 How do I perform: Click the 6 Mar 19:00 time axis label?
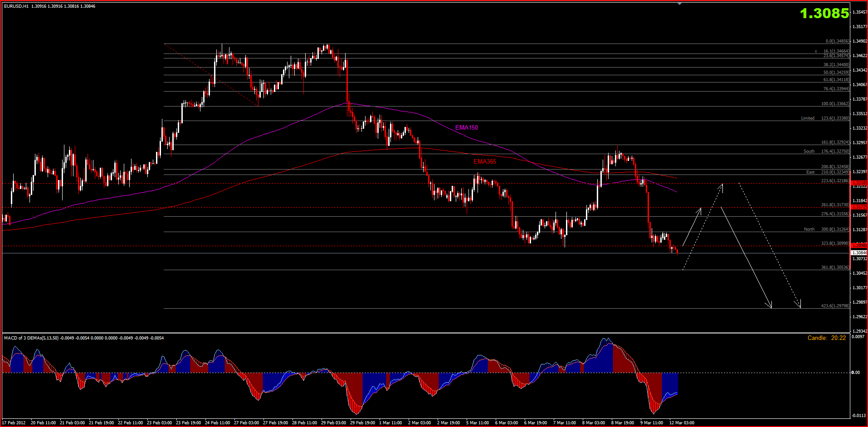tap(536, 423)
